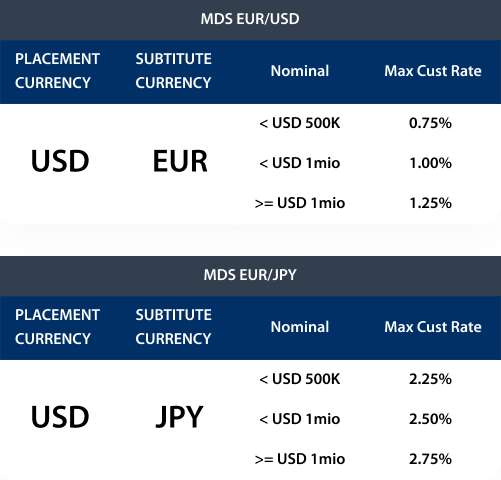Click USD placement currency in EUR/JPY table

coord(60,417)
